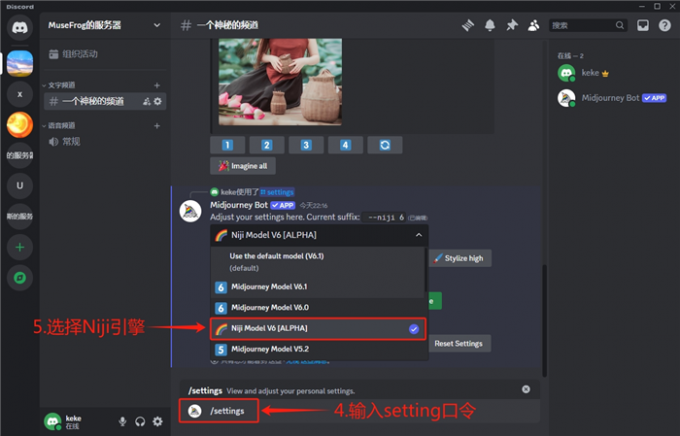Click the reroll refresh button
The height and width of the screenshot is (436, 680).
tap(385, 145)
